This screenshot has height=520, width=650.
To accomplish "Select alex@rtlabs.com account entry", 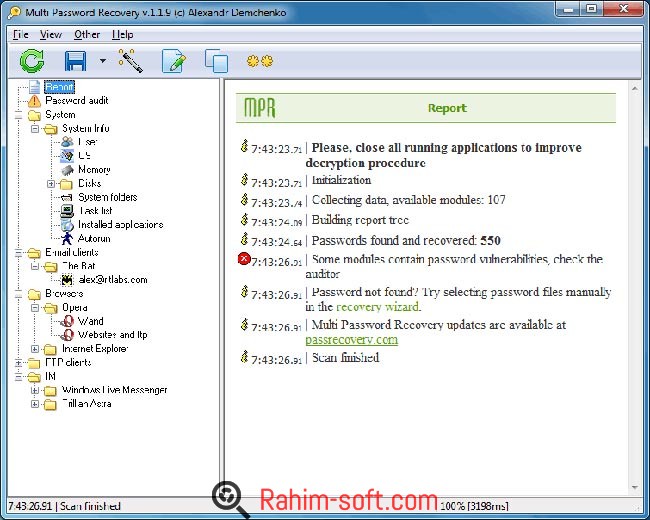I will 113,279.
